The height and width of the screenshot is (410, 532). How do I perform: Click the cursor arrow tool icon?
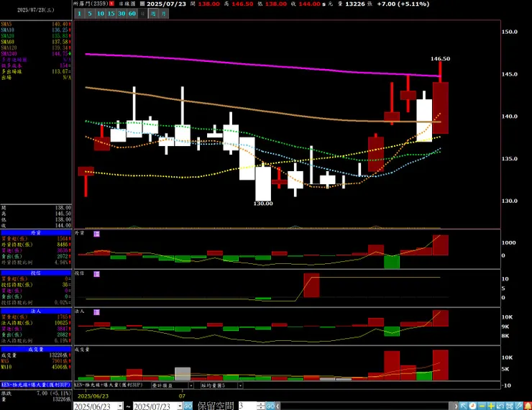(464, 406)
